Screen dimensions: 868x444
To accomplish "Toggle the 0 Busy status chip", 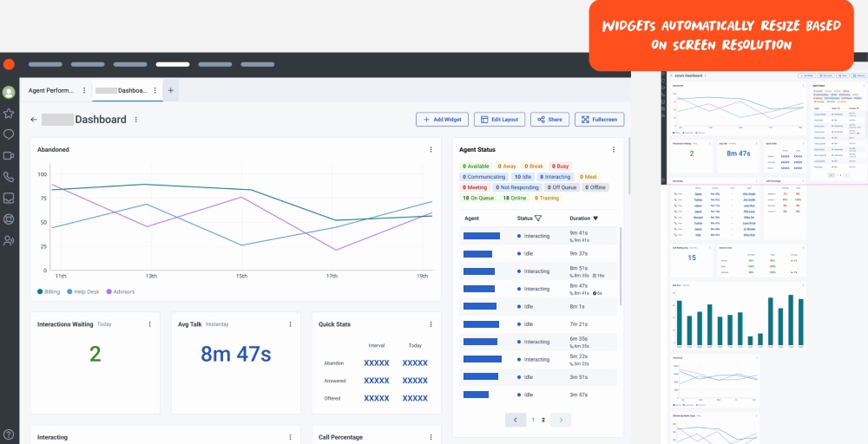I will 560,166.
